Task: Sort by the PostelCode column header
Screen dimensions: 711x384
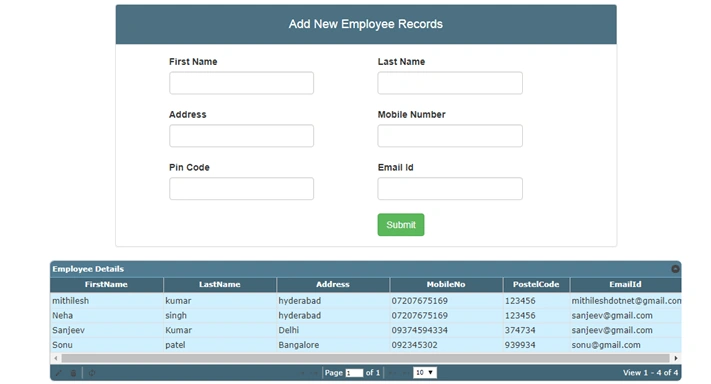Action: [536, 285]
